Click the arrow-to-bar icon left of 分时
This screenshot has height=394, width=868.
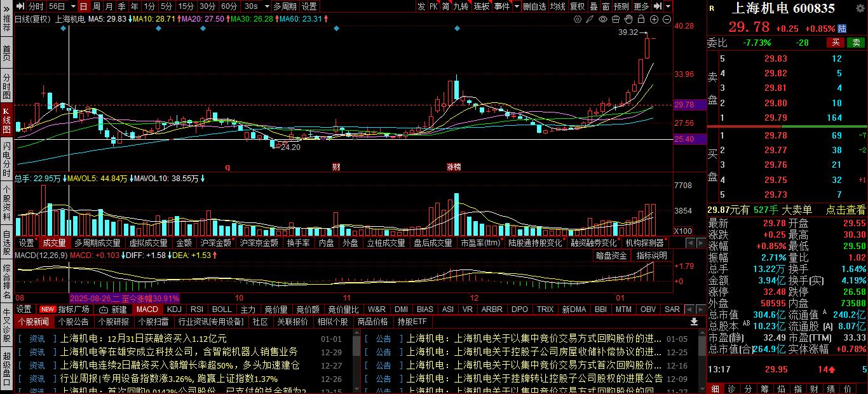[20, 6]
